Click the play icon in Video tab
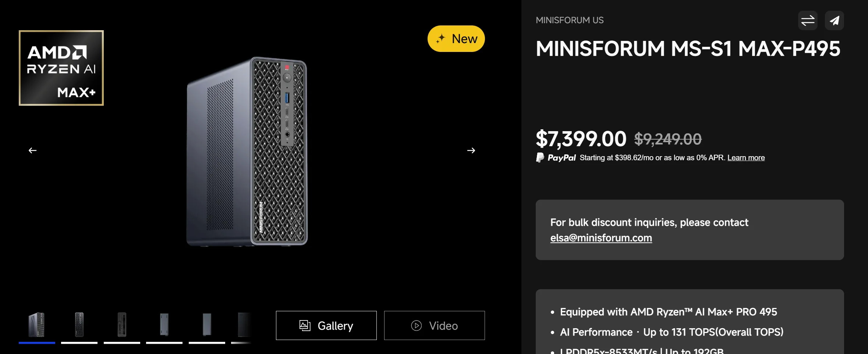 pos(416,326)
